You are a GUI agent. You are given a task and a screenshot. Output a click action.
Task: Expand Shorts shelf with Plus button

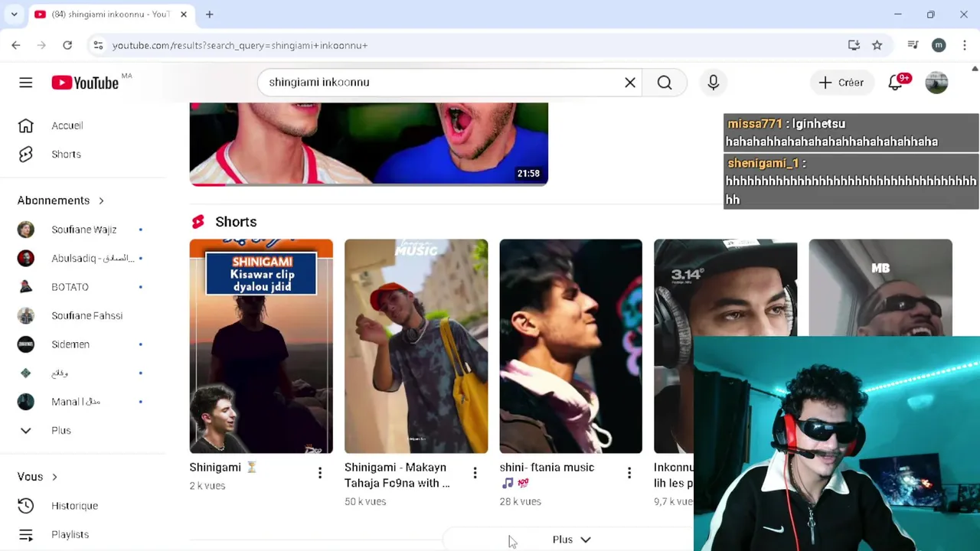(571, 540)
